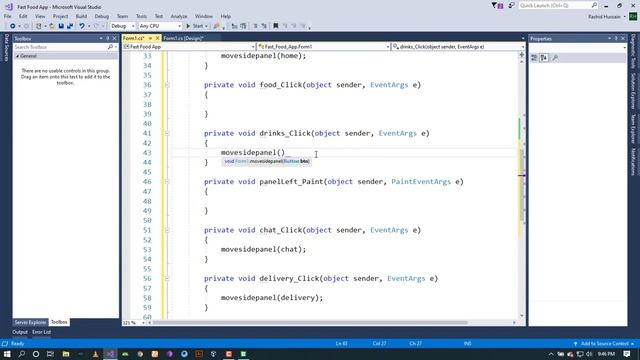The width and height of the screenshot is (640, 360).
Task: Open the Any CPU platform dropdown
Action: (160, 26)
